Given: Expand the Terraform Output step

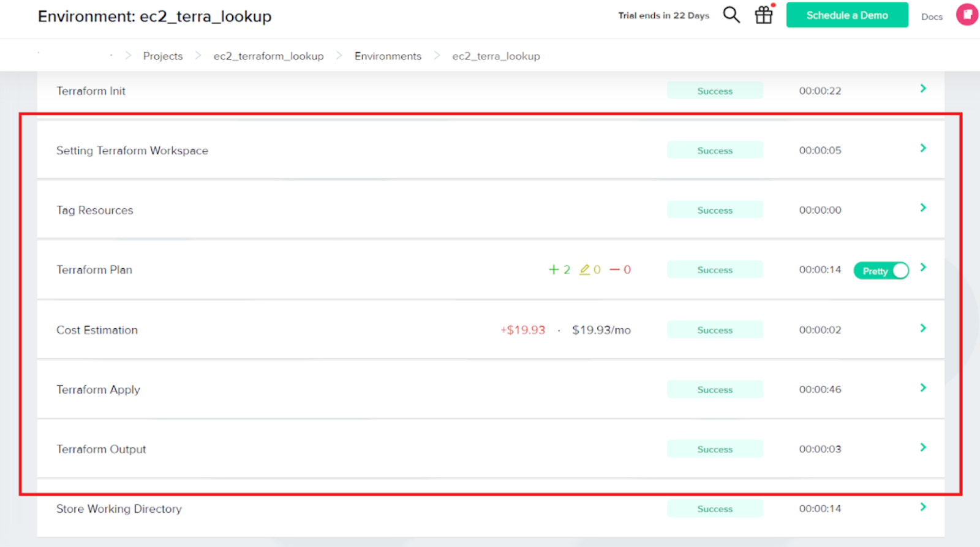Looking at the screenshot, I should tap(923, 447).
